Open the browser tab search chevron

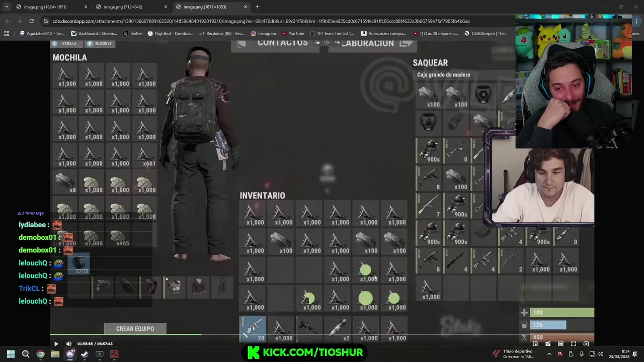click(6, 7)
